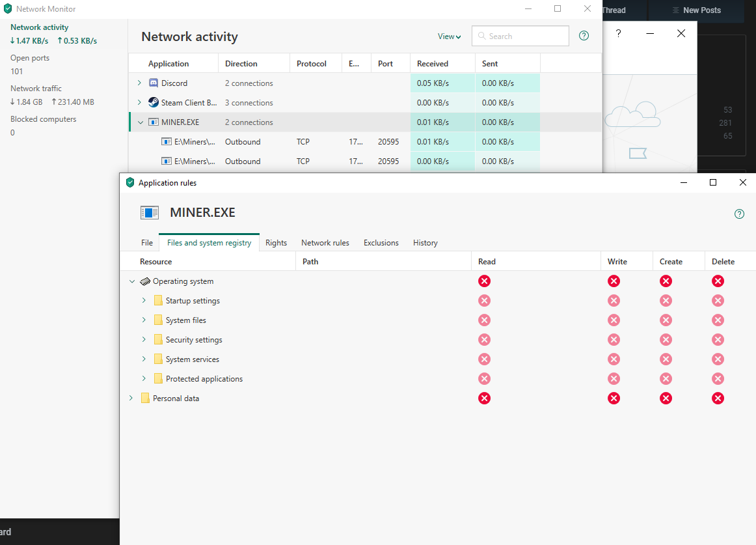Collapse the Operating system tree node
This screenshot has height=545, width=756.
point(131,281)
